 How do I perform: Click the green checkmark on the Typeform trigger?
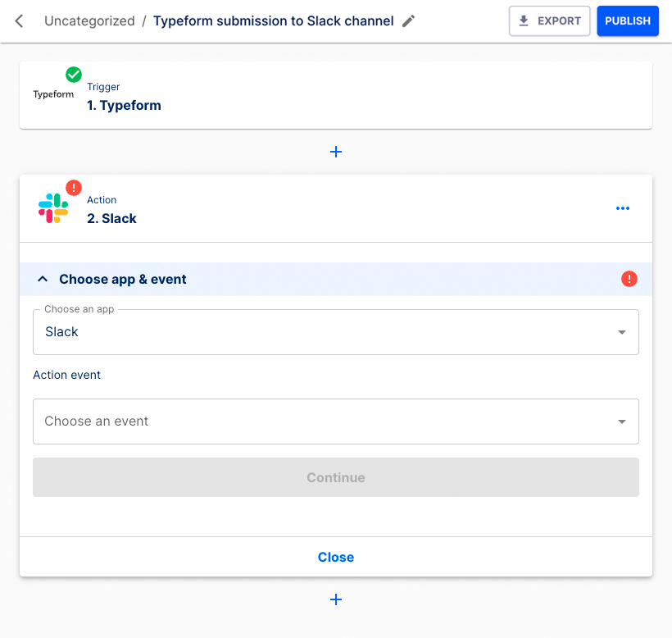pyautogui.click(x=72, y=72)
